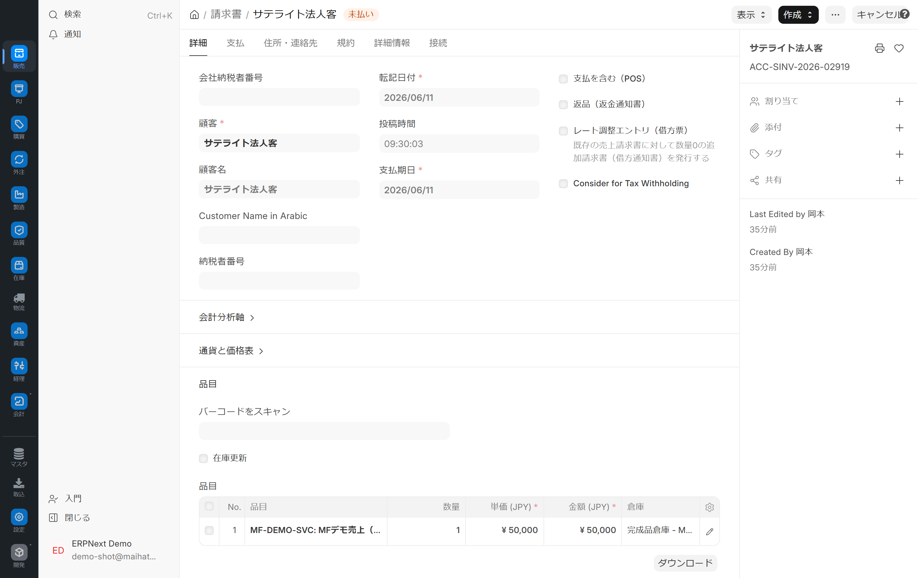Click the 転記日付 date field
This screenshot has width=924, height=578.
coord(459,97)
